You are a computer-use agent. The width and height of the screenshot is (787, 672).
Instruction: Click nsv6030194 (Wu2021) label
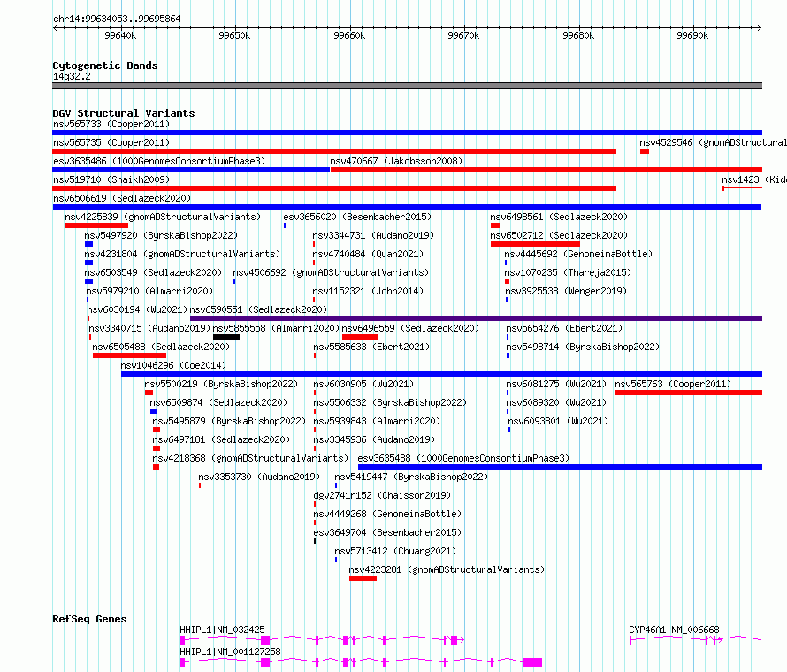pyautogui.click(x=137, y=309)
